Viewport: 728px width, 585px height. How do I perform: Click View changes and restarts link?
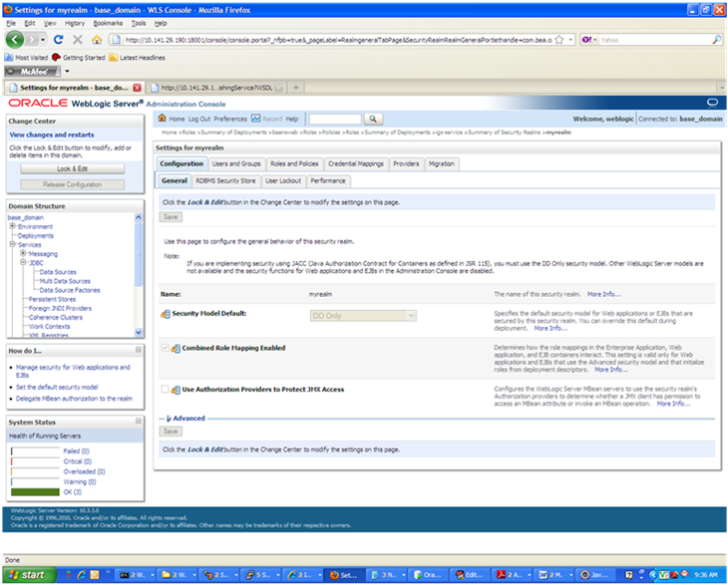tap(52, 135)
